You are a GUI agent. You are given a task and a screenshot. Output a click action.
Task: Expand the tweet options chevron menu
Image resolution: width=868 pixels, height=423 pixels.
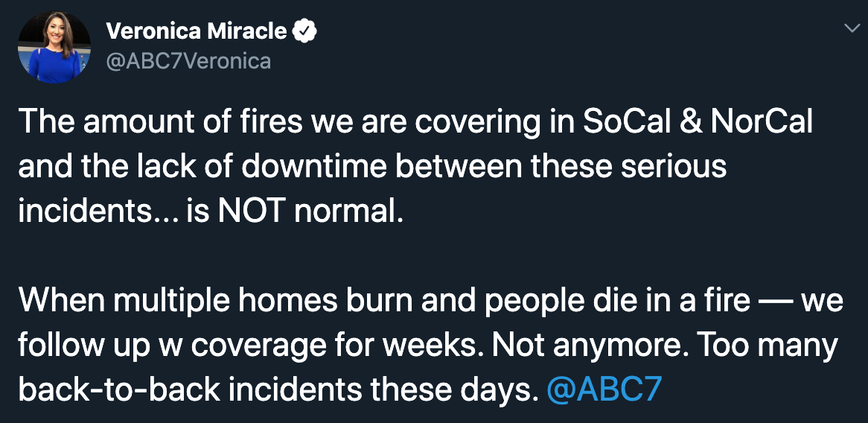(x=852, y=28)
